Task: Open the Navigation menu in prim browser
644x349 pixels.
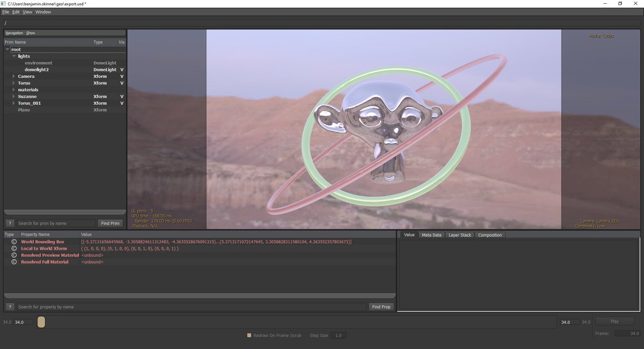Action: point(14,33)
